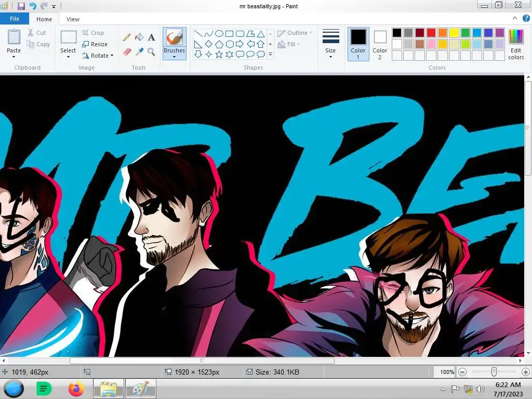This screenshot has height=399, width=532.
Task: Choose the Oval shape
Action: tap(219, 34)
